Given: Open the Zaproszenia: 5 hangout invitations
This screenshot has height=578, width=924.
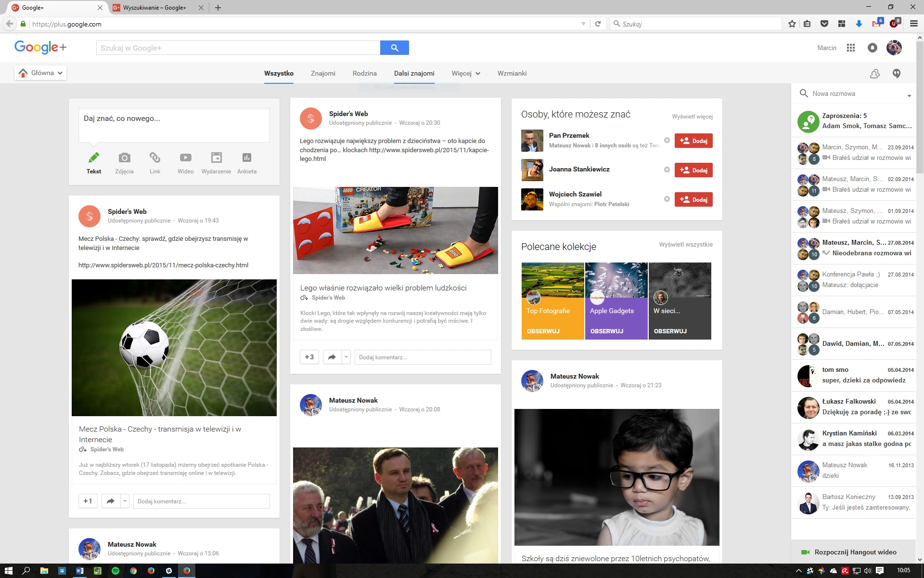Looking at the screenshot, I should pyautogui.click(x=853, y=121).
